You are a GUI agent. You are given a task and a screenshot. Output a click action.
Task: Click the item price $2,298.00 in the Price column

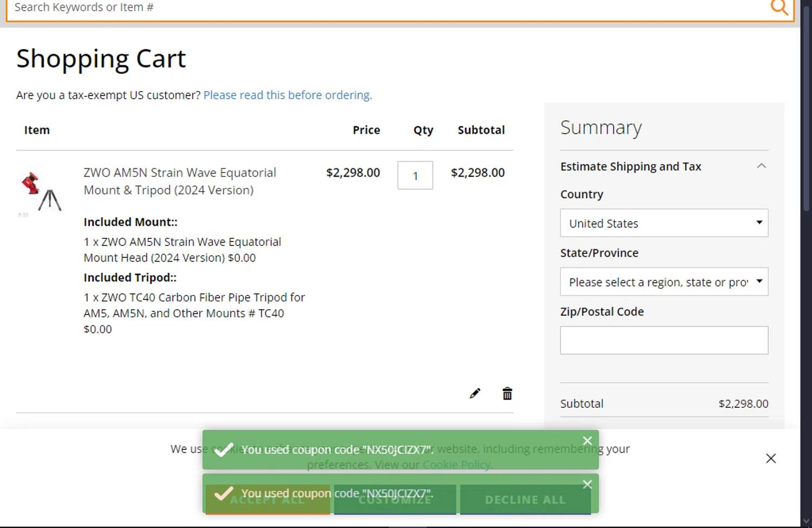tap(353, 173)
